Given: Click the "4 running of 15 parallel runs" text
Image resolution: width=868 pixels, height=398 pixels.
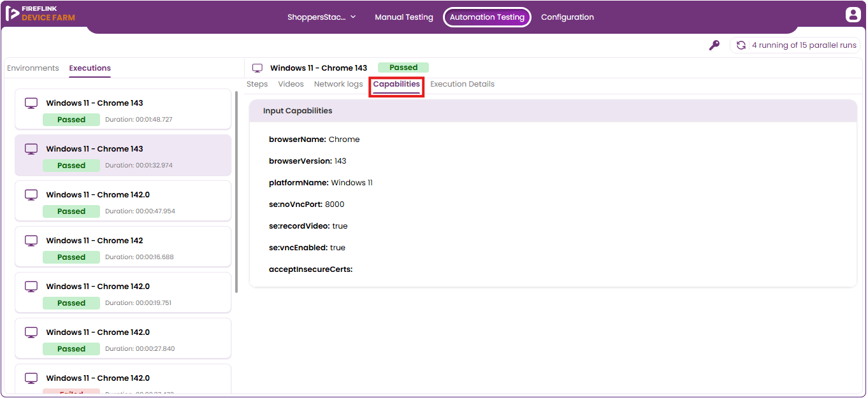Looking at the screenshot, I should point(804,45).
